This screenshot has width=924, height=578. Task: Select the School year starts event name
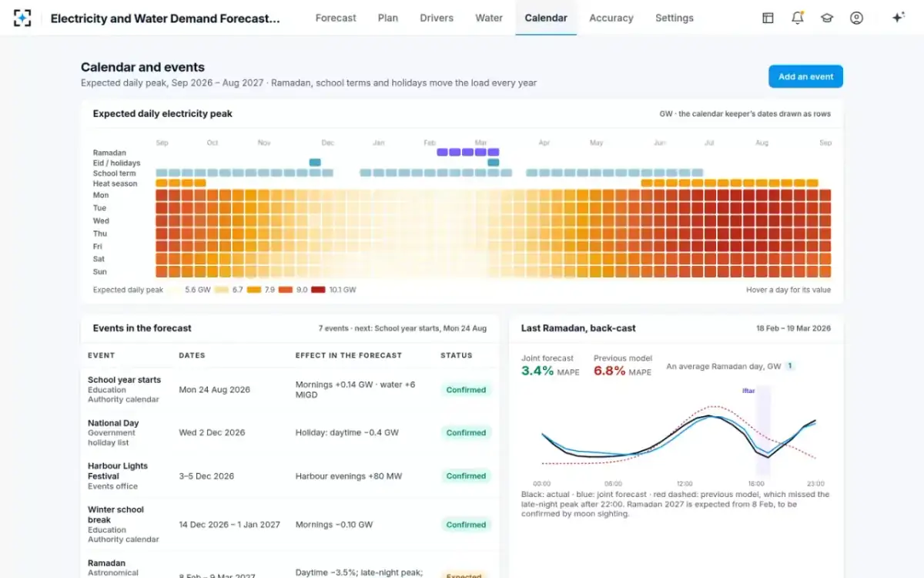[125, 380]
